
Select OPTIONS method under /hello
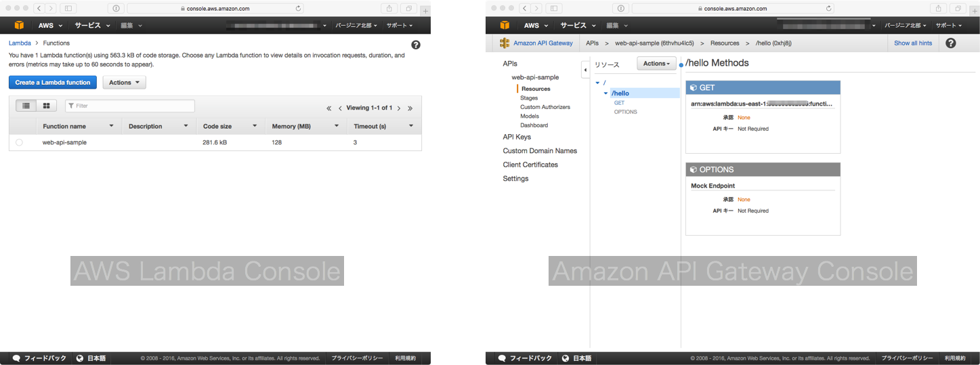pyautogui.click(x=625, y=112)
